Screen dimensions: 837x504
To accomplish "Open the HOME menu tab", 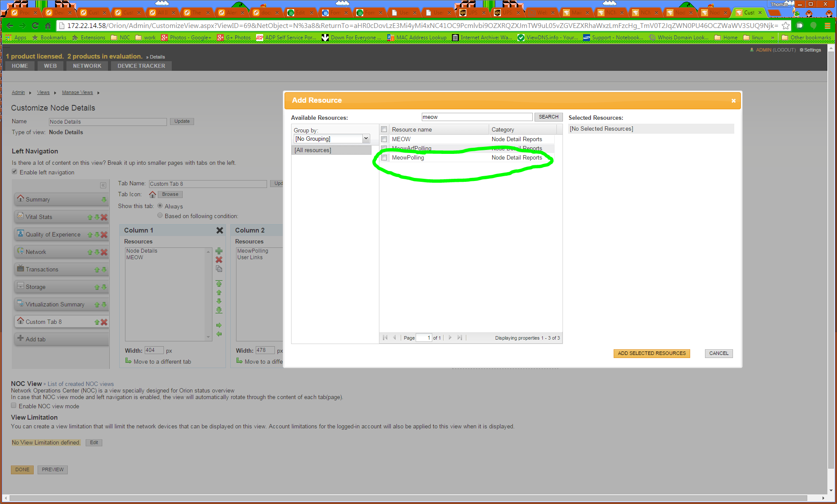I will point(20,66).
